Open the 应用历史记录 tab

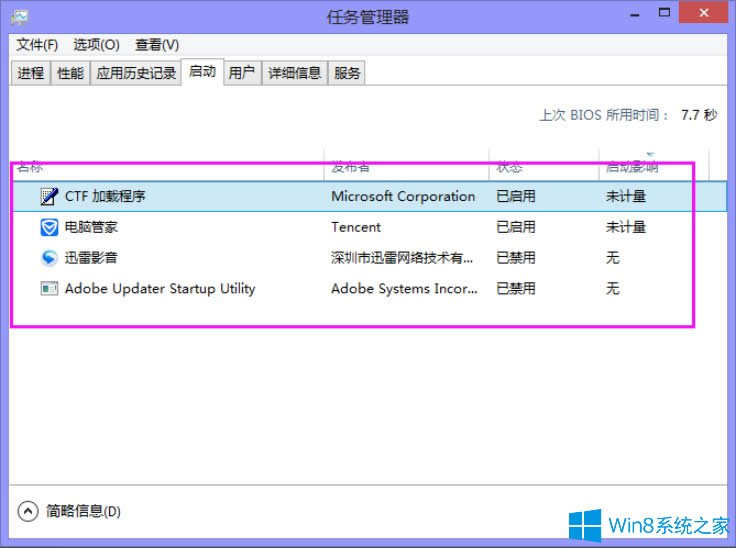coord(136,73)
